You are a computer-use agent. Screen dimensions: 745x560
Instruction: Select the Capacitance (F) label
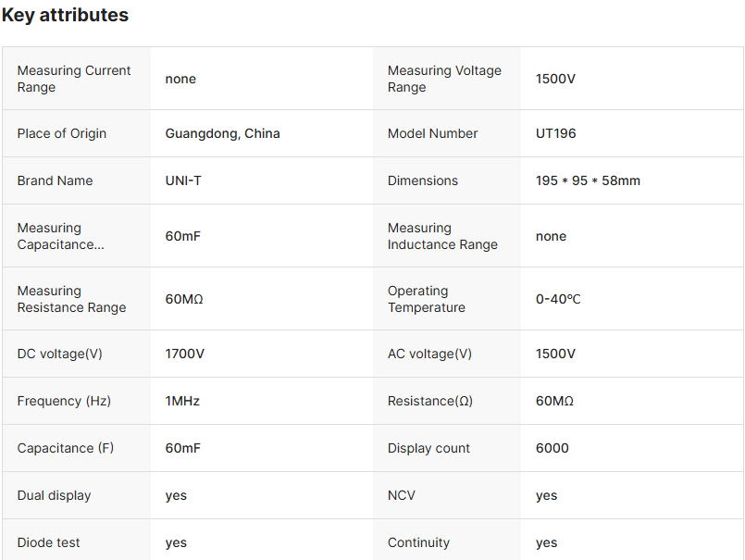click(66, 448)
